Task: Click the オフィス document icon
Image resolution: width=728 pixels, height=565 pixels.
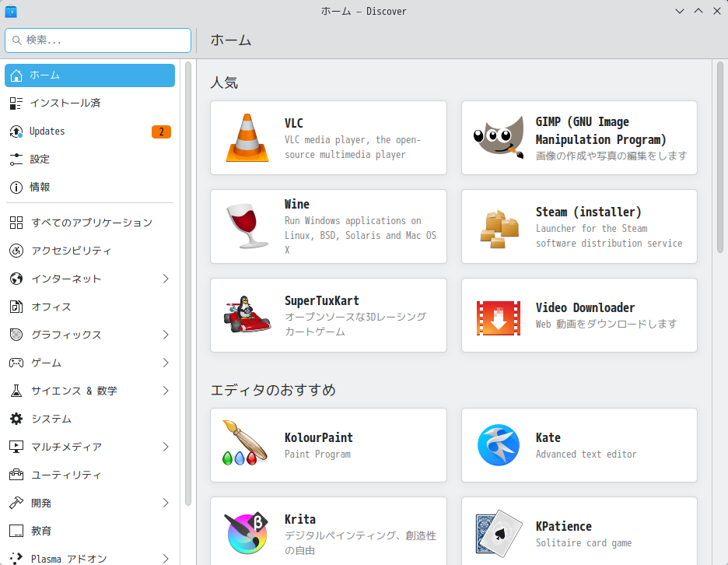Action: tap(16, 307)
